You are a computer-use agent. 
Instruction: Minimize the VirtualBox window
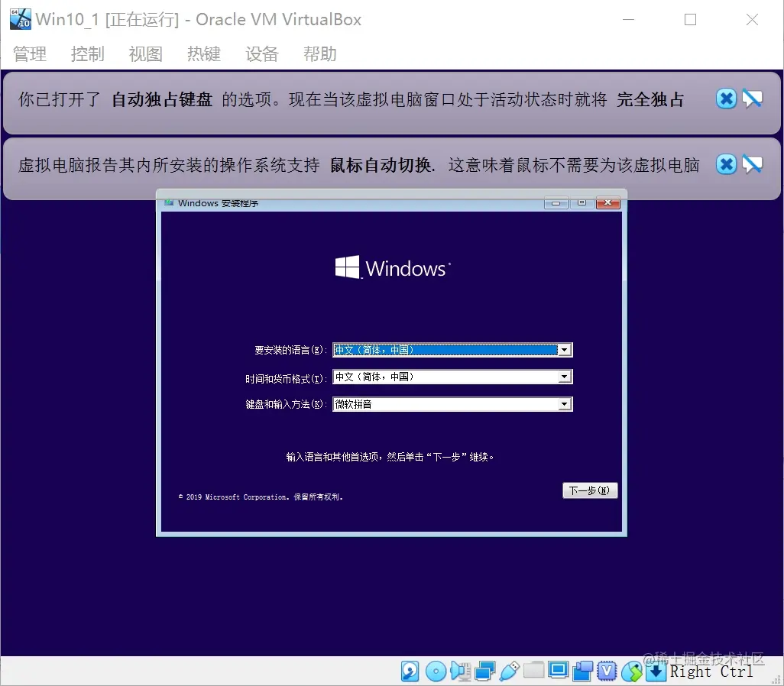pyautogui.click(x=629, y=20)
